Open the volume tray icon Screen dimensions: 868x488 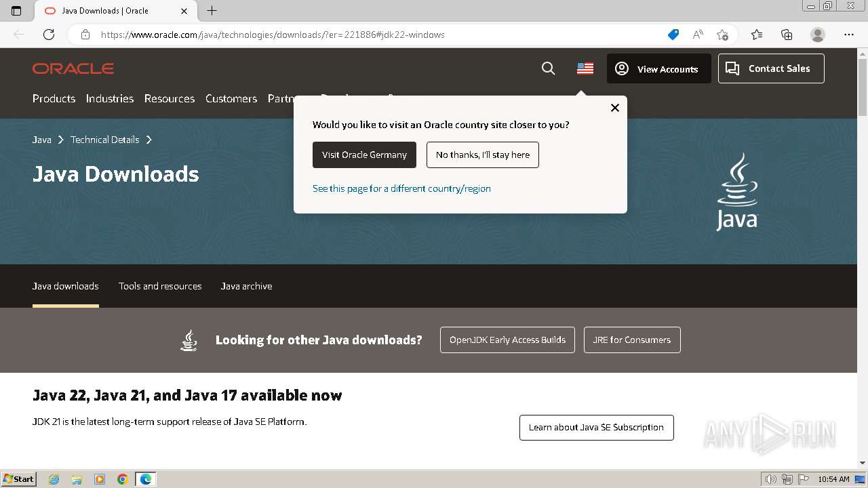click(x=771, y=479)
